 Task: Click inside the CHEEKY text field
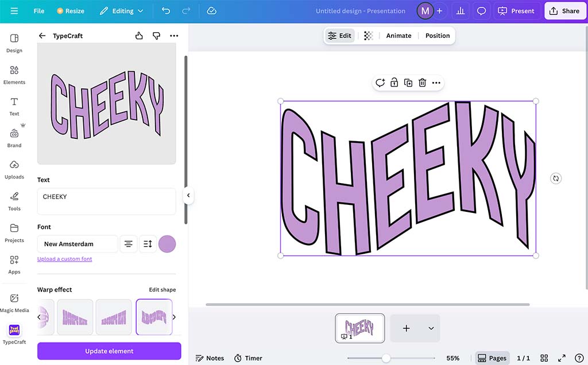point(106,200)
